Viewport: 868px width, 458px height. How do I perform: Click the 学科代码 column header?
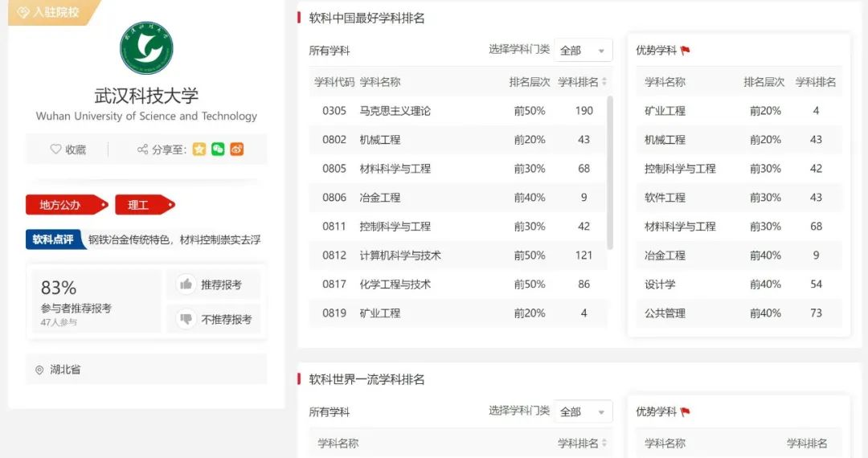click(x=334, y=82)
